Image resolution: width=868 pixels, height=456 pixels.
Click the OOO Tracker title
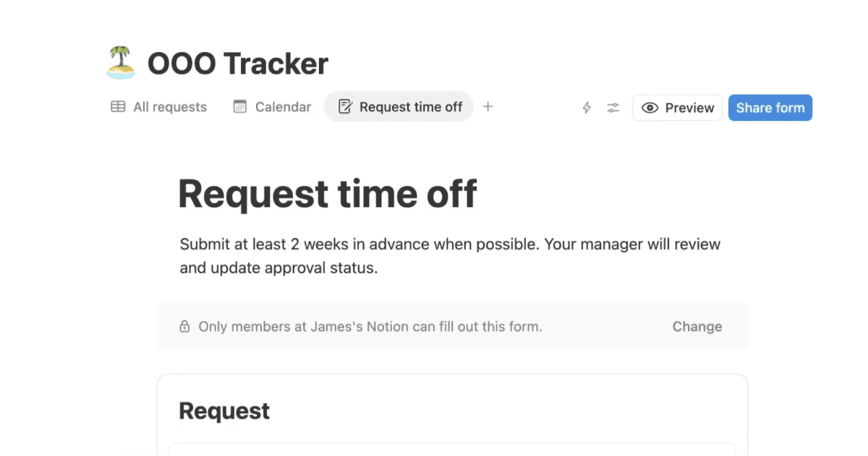237,63
